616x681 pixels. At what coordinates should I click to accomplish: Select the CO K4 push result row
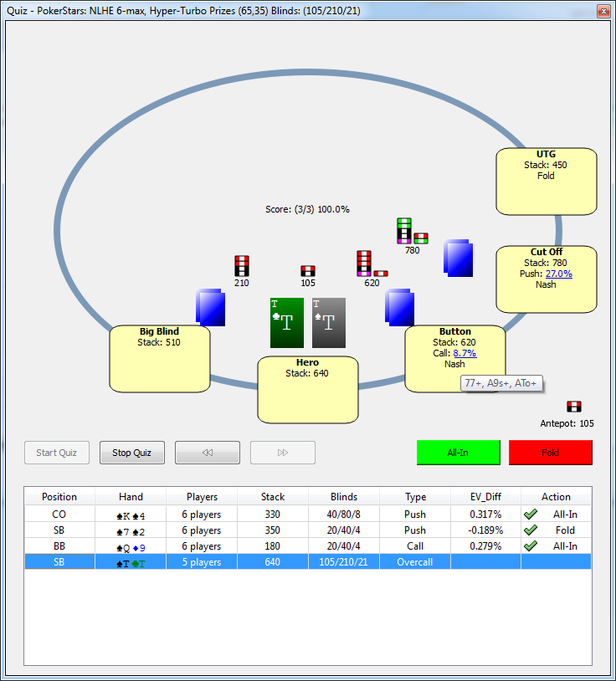click(x=307, y=515)
